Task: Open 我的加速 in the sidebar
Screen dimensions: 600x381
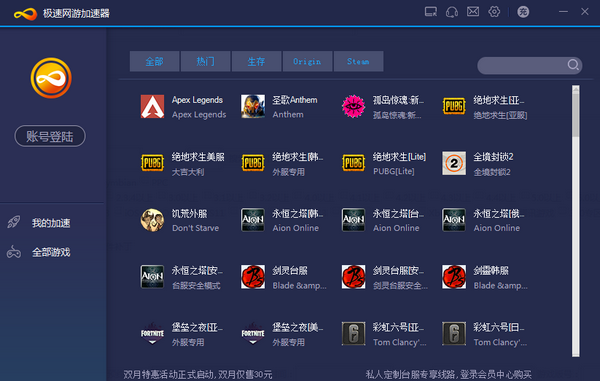Action: click(51, 223)
